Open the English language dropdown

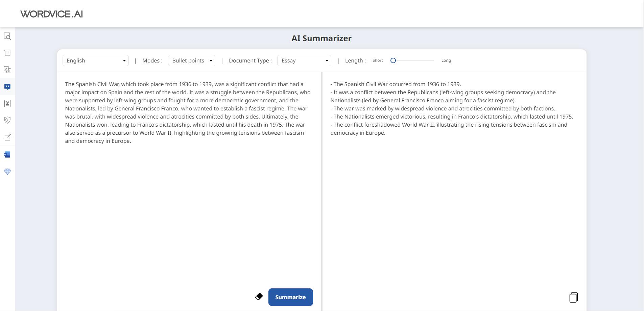coord(96,60)
